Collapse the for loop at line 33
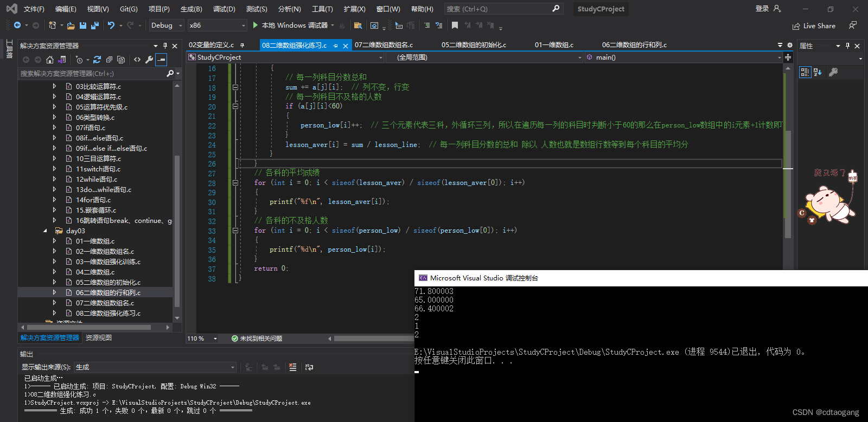 click(235, 231)
